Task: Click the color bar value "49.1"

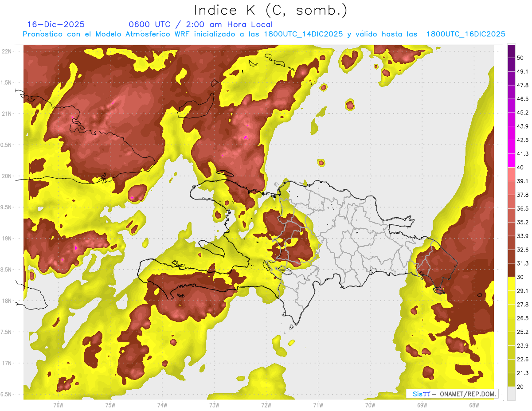Action: tap(523, 71)
